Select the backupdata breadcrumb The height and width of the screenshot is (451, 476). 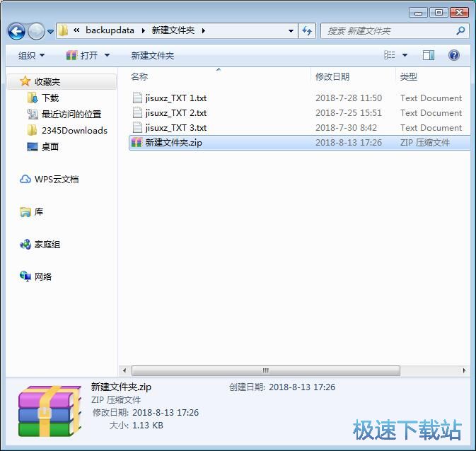110,30
